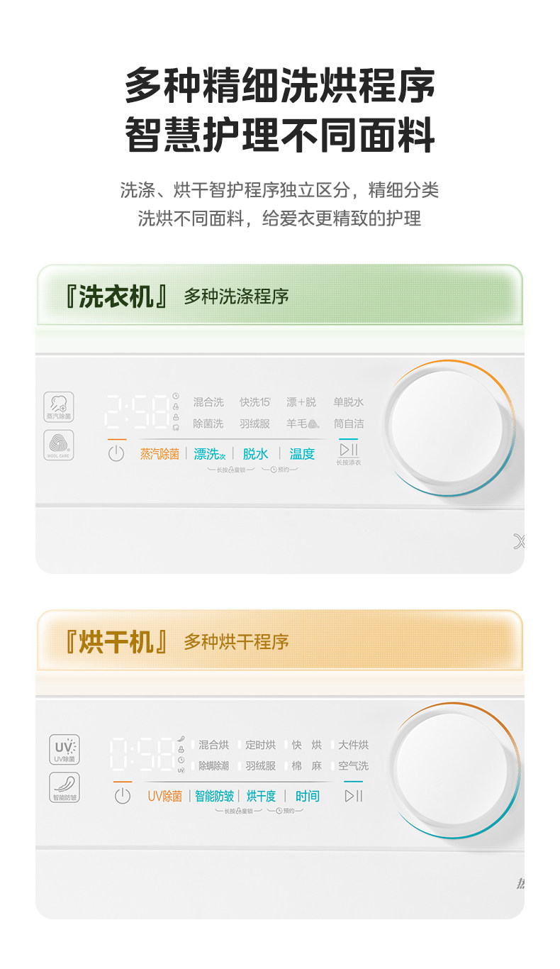The width and height of the screenshot is (560, 969).
Task: Tap the 智能防皱 badge icon on dryer
Action: pyautogui.click(x=64, y=787)
